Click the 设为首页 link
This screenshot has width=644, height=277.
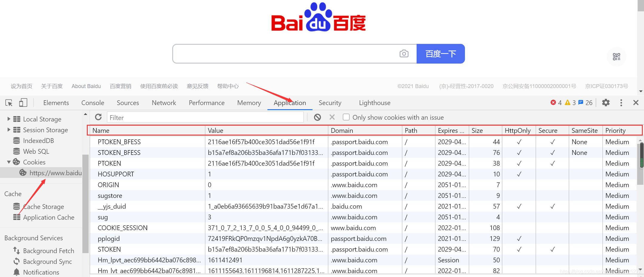tap(21, 86)
